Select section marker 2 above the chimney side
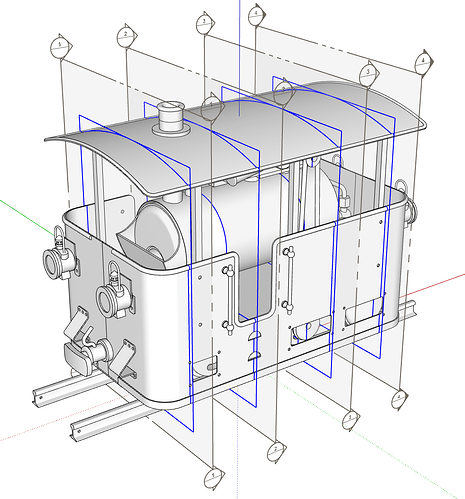Screen dimensions: 465x499 tap(127, 36)
